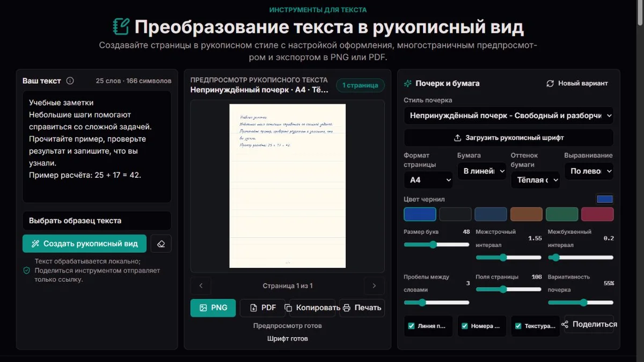The width and height of the screenshot is (644, 362).
Task: Click the Печать button label
Action: click(x=368, y=308)
